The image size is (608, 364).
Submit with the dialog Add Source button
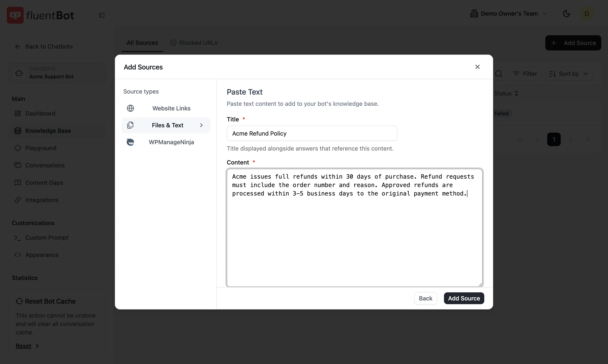[464, 298]
